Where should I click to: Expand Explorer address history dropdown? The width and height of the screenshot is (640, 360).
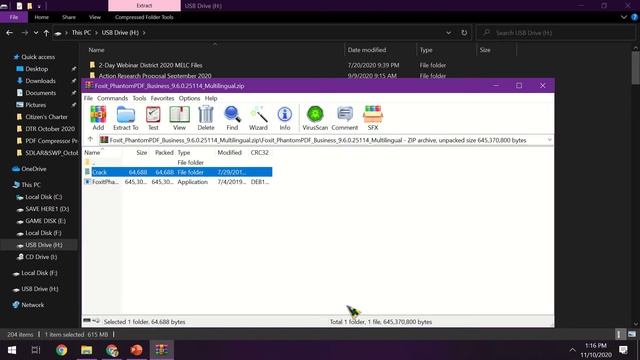pos(449,33)
